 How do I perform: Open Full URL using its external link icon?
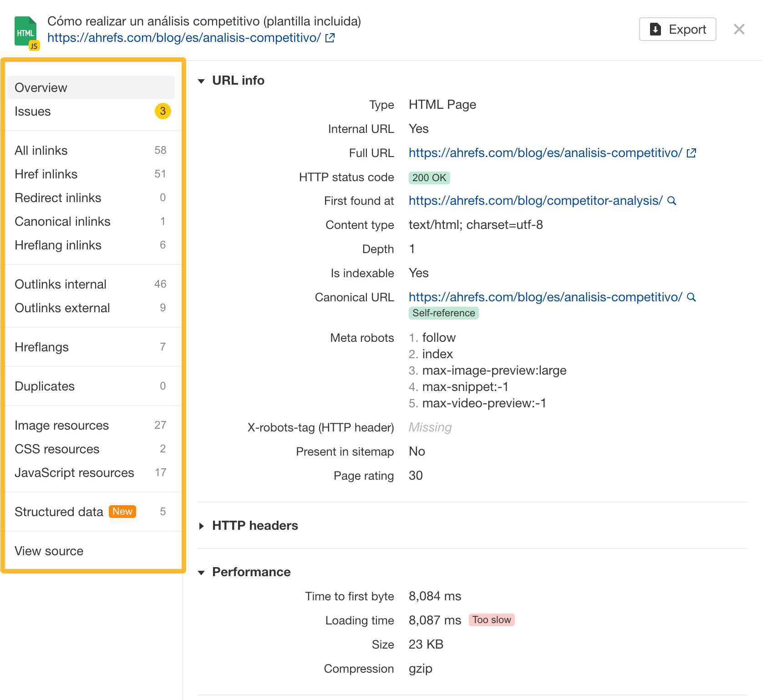(691, 153)
